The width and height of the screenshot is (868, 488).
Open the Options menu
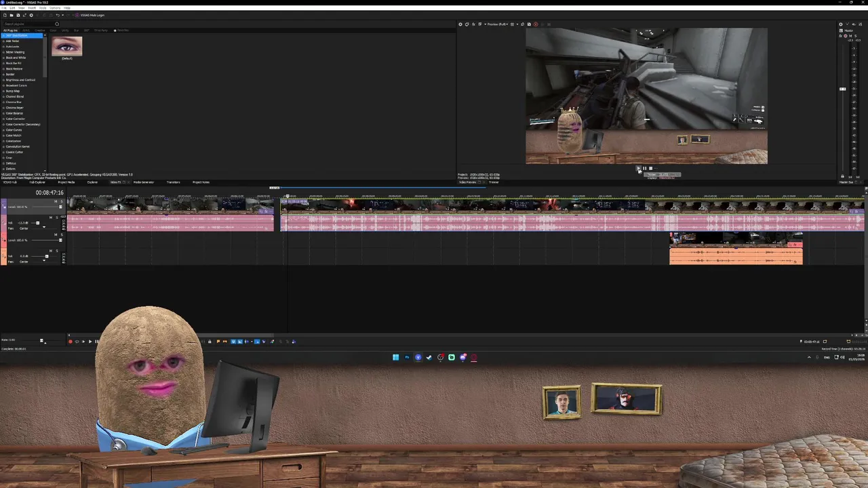[55, 7]
